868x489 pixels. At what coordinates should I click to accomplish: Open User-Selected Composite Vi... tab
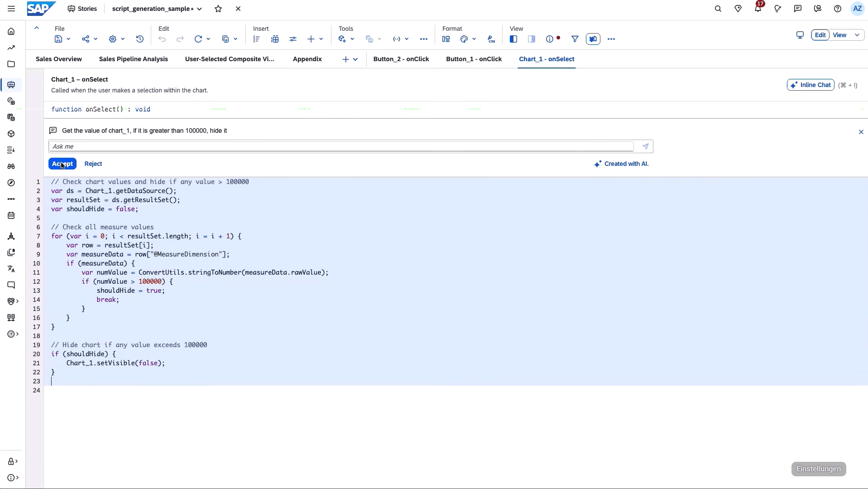[230, 59]
